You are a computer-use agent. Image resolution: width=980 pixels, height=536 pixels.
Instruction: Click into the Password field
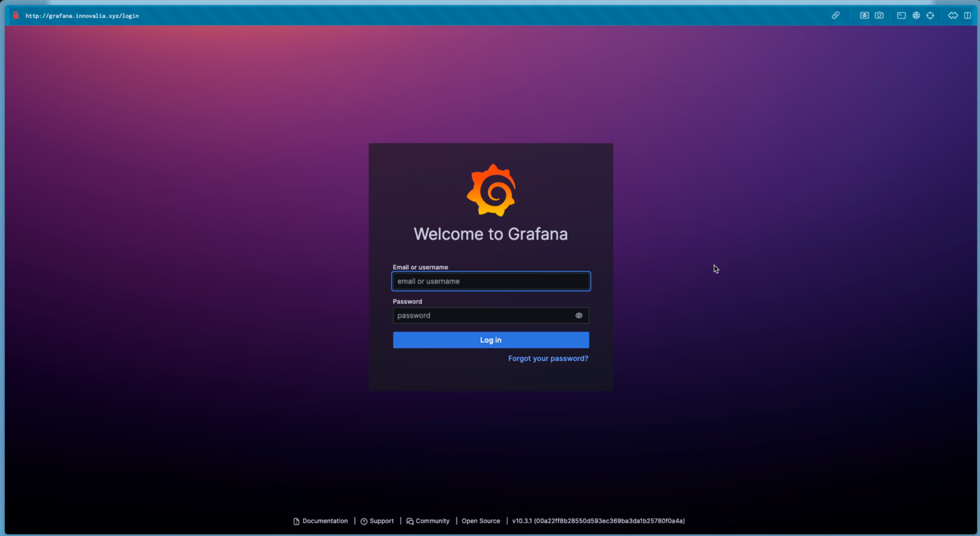(482, 315)
